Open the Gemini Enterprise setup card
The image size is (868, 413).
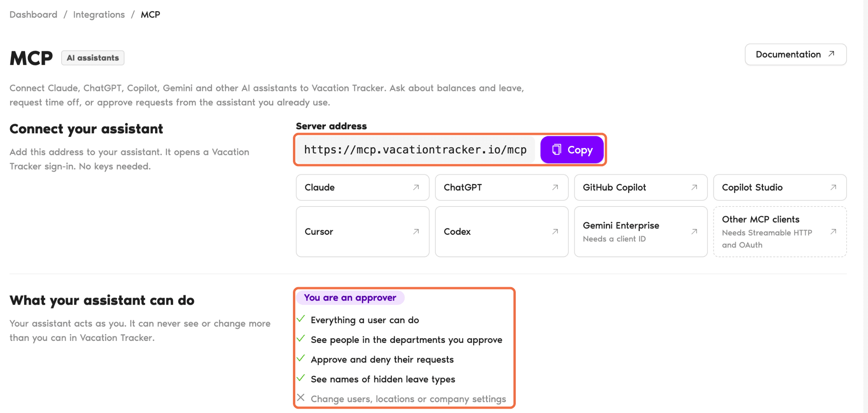pos(641,232)
